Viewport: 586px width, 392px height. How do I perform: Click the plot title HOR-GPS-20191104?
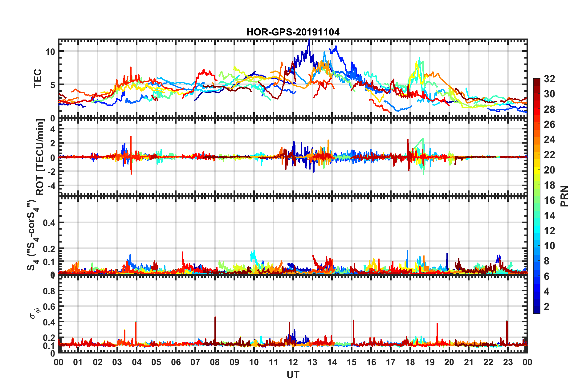tap(293, 32)
